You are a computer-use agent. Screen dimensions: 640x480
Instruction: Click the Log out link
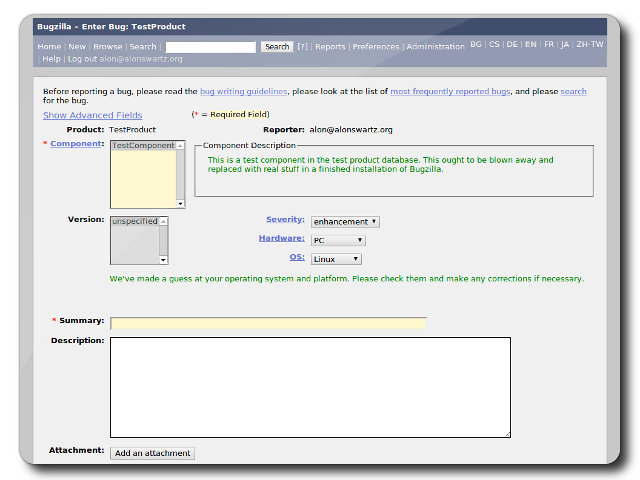point(81,59)
